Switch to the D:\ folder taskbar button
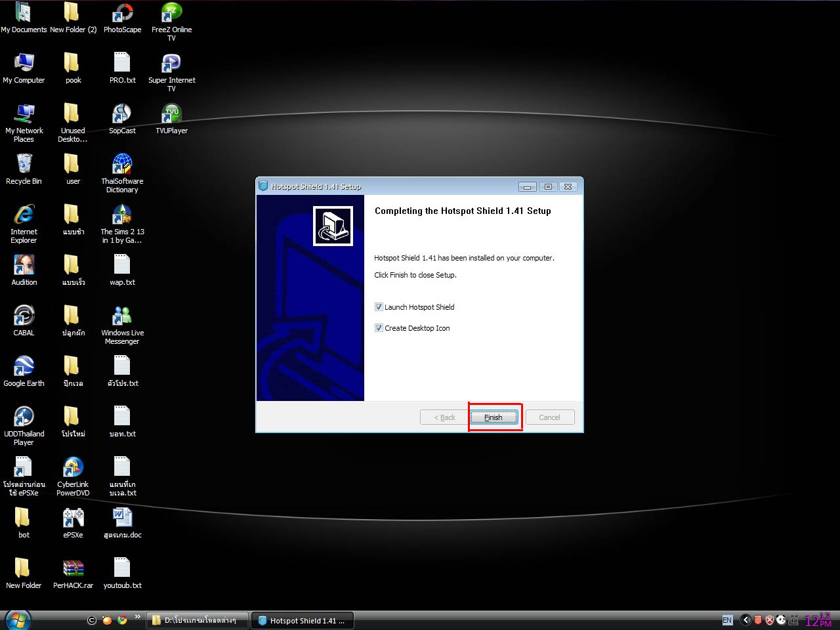 tap(198, 620)
